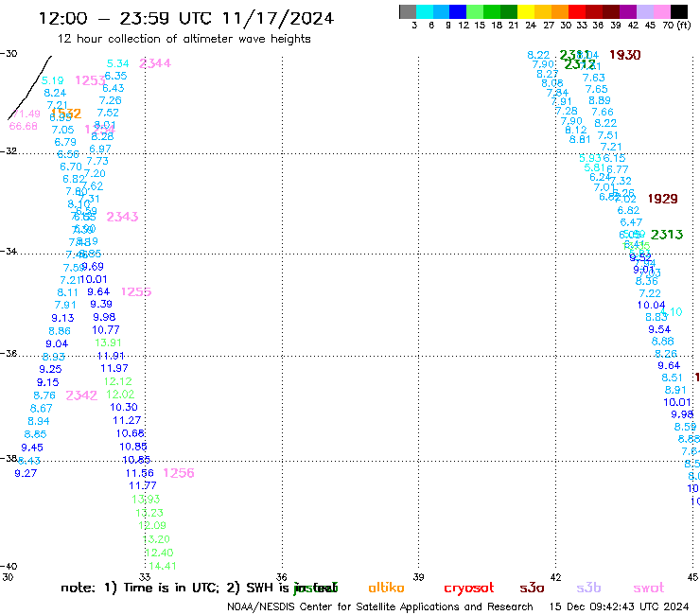700x615 pixels.
Task: Click the timestamp '15 Dec 09:42:43 UTC 2024'
Action: tap(619, 606)
